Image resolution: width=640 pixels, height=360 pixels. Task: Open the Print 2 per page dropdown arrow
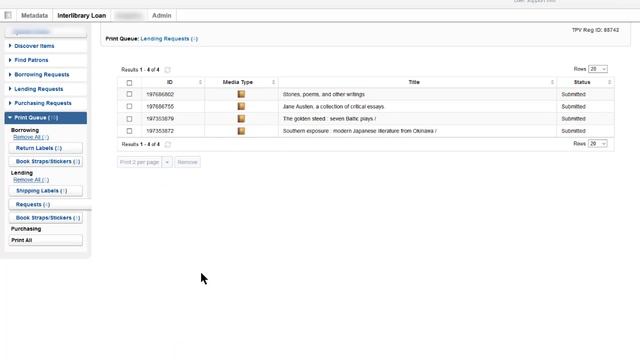(167, 162)
